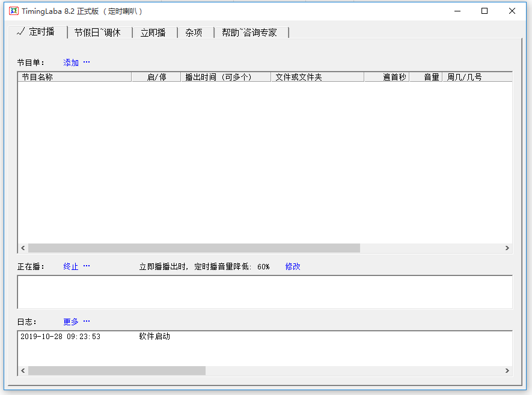
Task: Click the program list horizontal scrollbar thumb
Action: click(x=194, y=248)
